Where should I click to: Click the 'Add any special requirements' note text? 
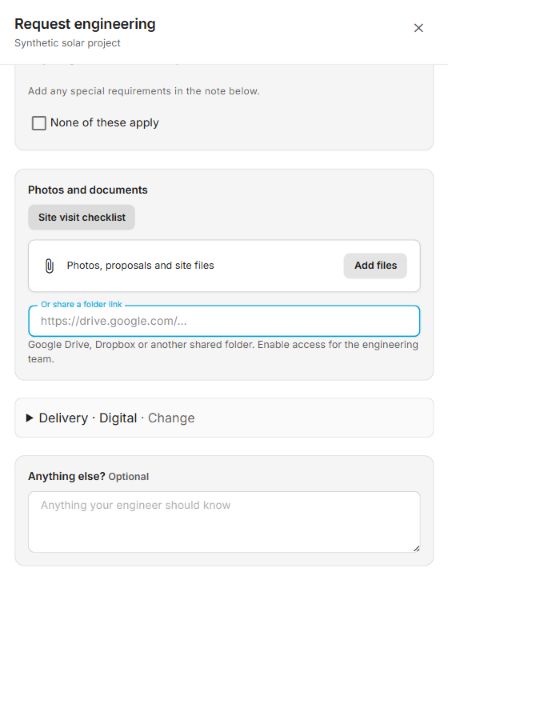tap(144, 91)
